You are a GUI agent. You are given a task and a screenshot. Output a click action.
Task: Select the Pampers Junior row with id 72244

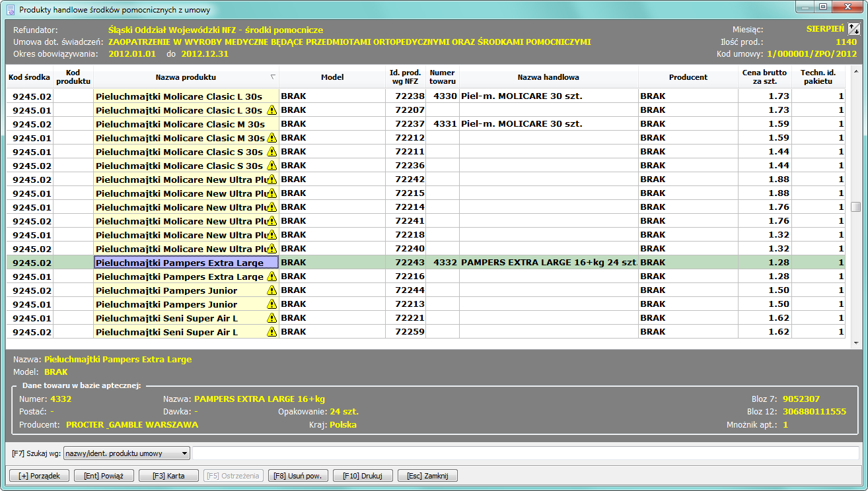tap(425, 290)
